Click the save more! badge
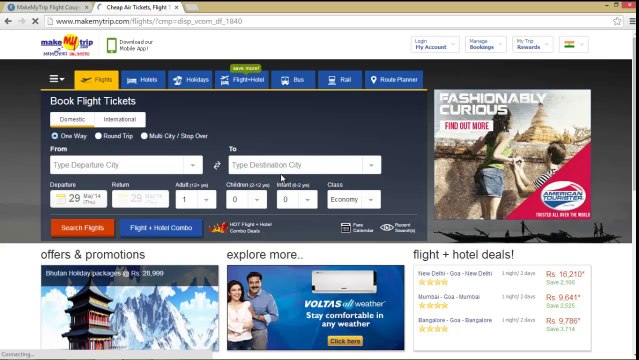This screenshot has height=360, width=639. (246, 68)
